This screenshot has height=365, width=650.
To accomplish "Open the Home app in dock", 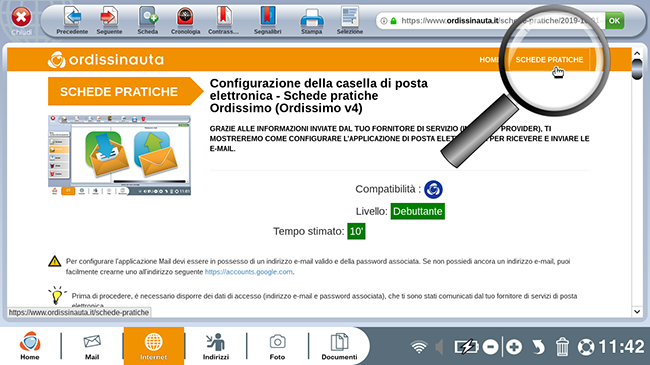I will coord(30,345).
